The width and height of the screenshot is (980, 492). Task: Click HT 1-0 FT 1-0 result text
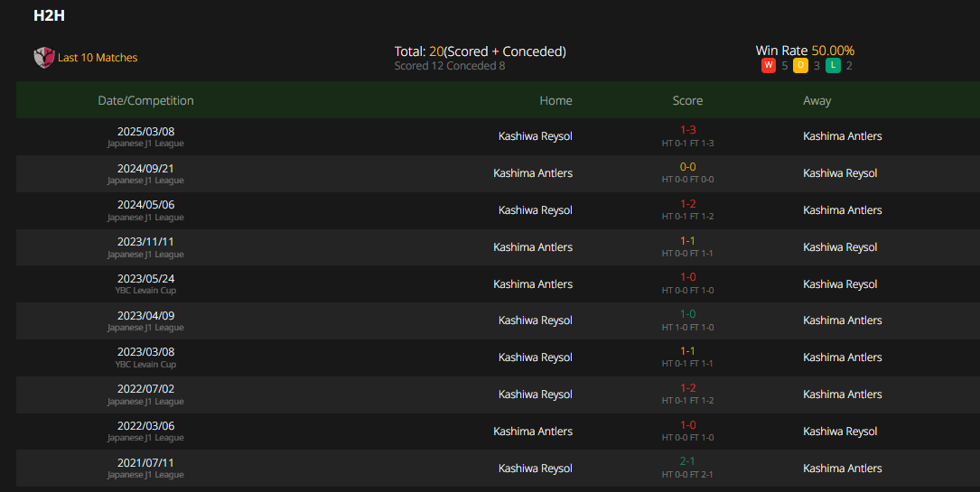[687, 327]
